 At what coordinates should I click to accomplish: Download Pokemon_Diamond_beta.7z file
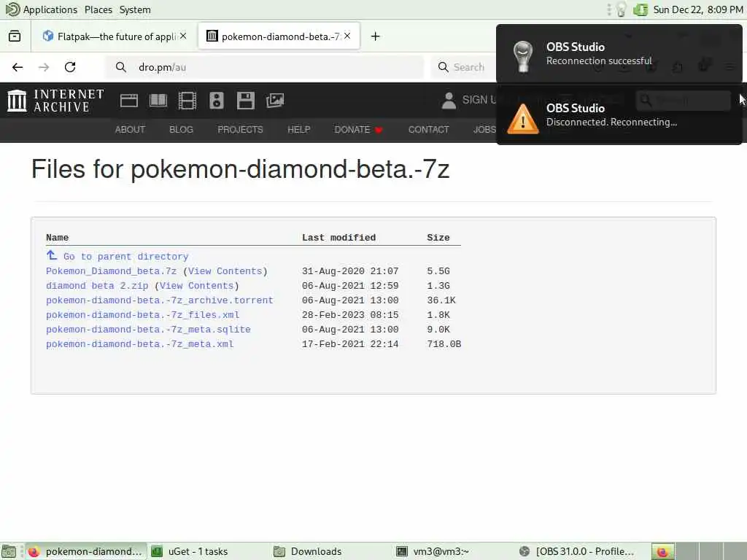pos(111,271)
